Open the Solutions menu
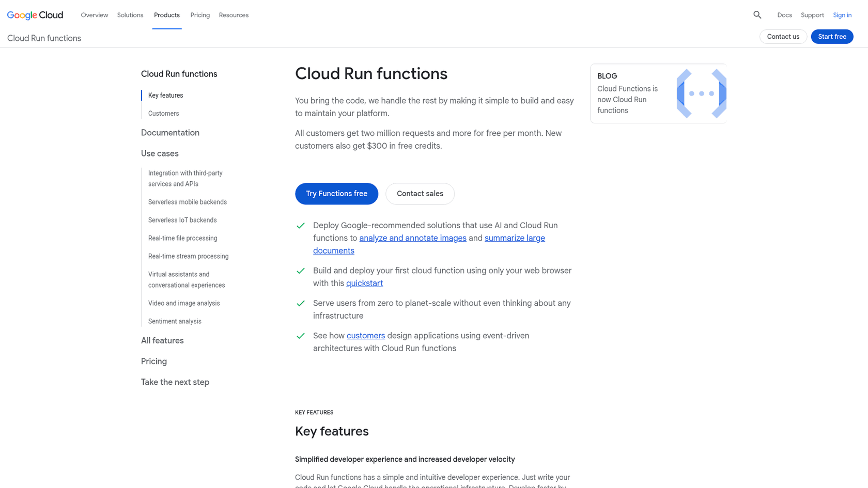 coord(130,15)
